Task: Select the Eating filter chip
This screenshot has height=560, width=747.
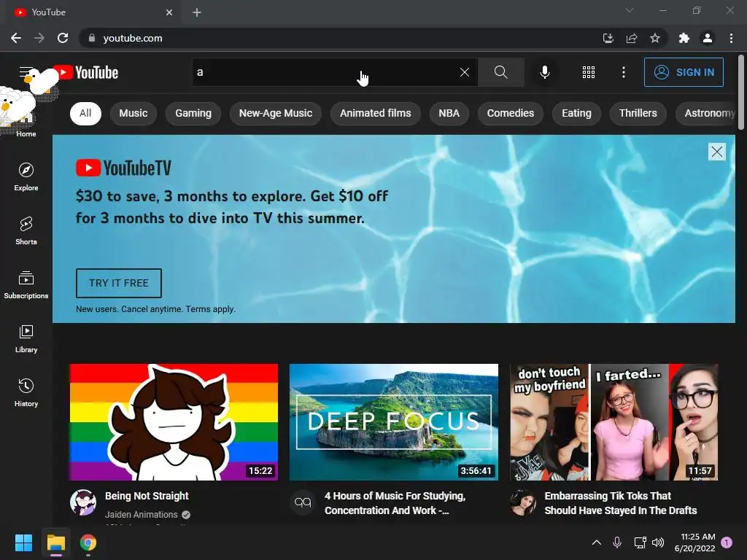Action: (x=576, y=113)
